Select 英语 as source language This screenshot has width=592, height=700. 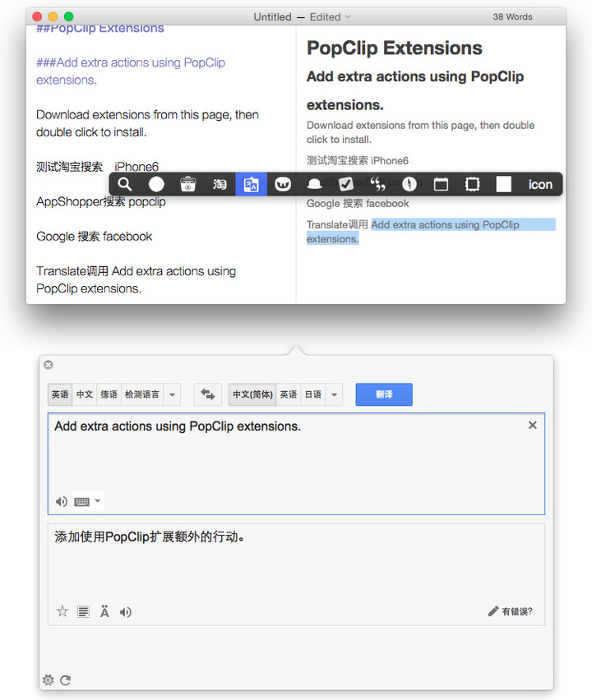click(x=60, y=395)
